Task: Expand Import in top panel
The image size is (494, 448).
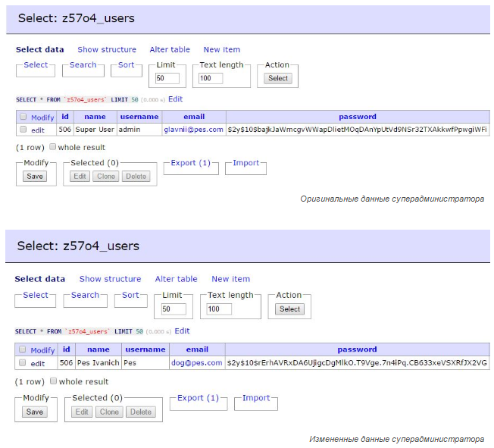Action: (x=245, y=163)
